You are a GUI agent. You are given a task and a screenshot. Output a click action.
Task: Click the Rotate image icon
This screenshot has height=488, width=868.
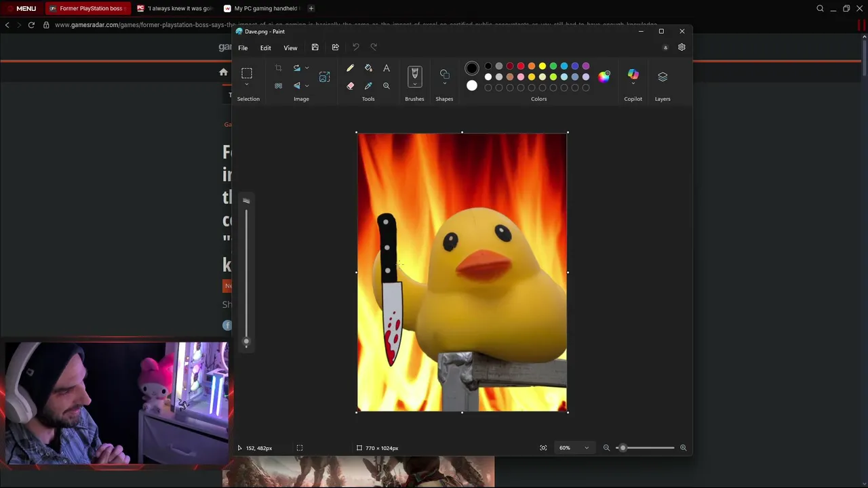click(x=296, y=68)
